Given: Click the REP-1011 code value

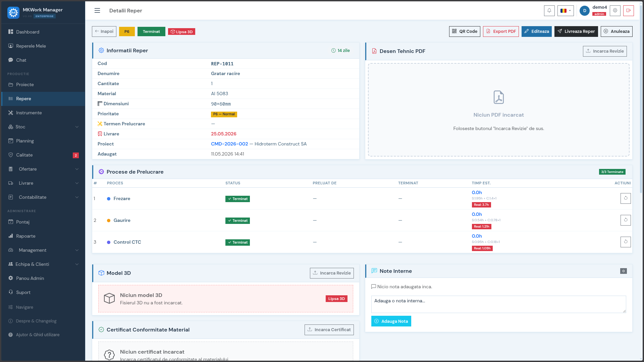Looking at the screenshot, I should pos(222,64).
